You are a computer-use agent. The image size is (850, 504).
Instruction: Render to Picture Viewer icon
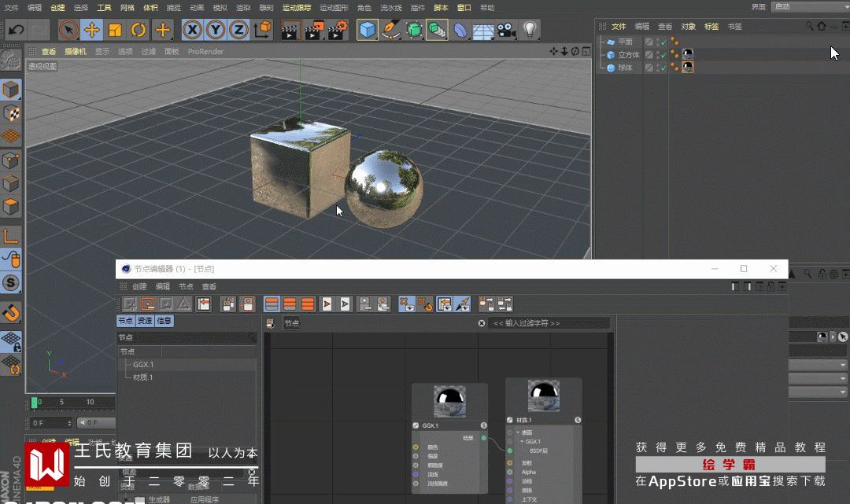click(x=314, y=29)
